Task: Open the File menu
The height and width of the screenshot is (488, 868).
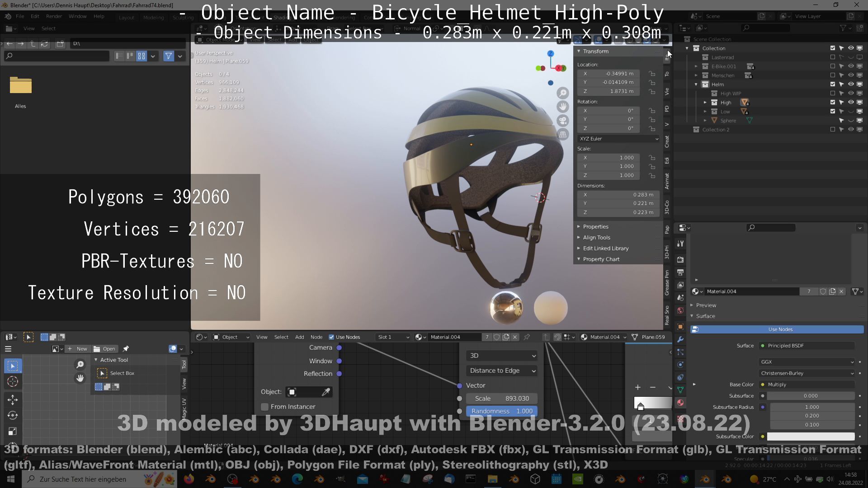Action: (20, 16)
